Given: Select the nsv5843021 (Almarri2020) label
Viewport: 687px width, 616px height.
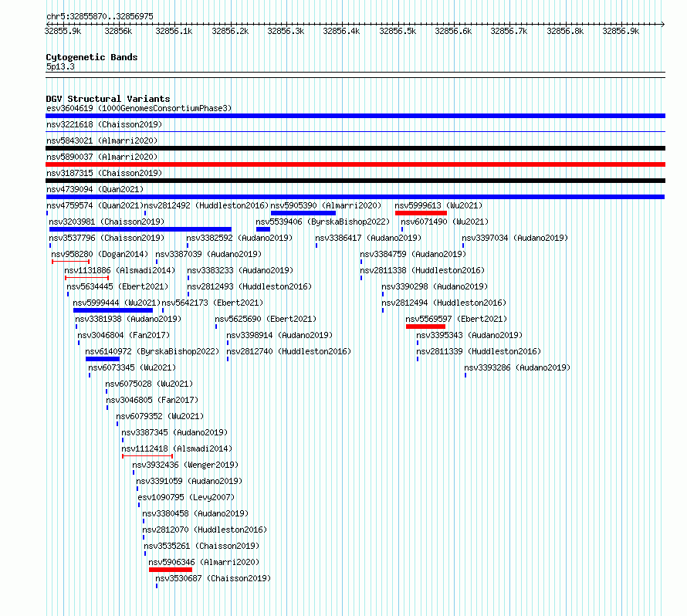Looking at the screenshot, I should [102, 140].
